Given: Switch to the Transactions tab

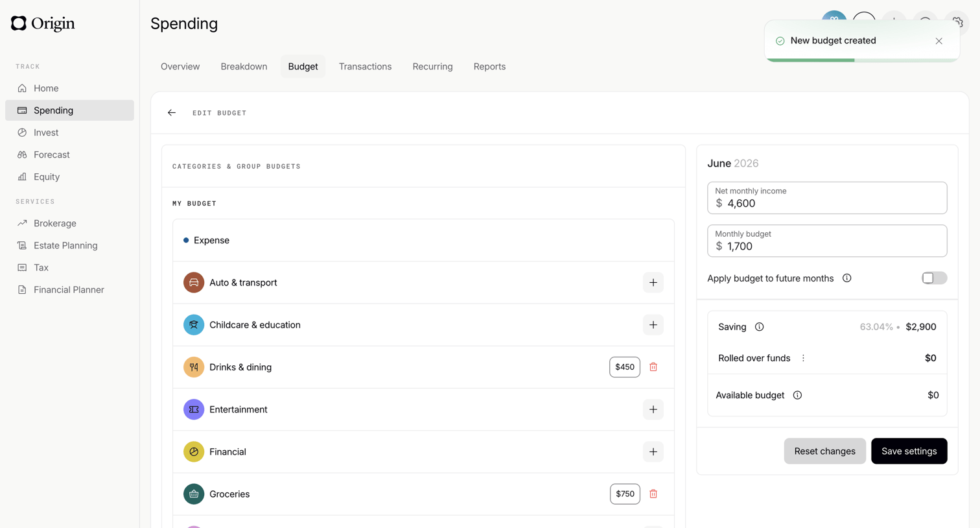Looking at the screenshot, I should tap(365, 66).
